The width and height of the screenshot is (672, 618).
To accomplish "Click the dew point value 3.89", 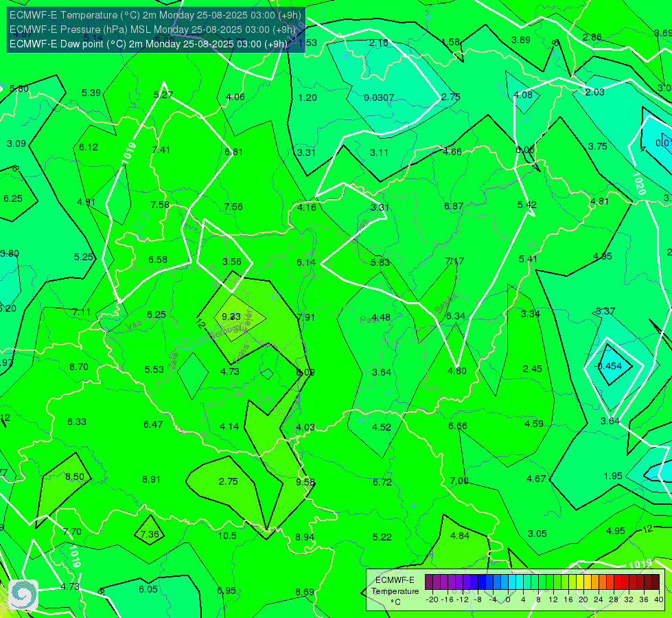I will (x=521, y=40).
